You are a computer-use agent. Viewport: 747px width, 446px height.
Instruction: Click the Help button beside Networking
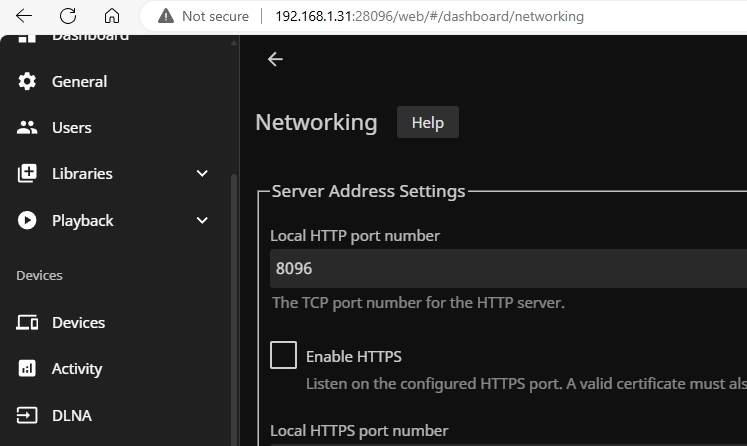427,122
